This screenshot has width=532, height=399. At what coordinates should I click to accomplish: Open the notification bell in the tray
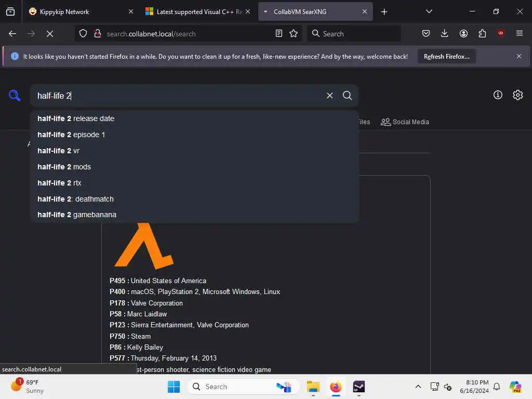coord(496,387)
